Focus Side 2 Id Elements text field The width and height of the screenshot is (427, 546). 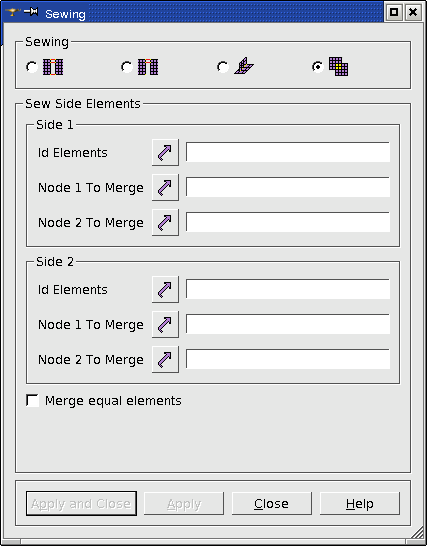point(288,289)
